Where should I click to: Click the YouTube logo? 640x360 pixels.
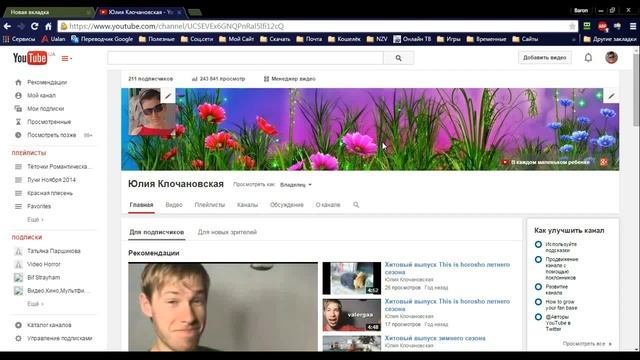point(30,58)
